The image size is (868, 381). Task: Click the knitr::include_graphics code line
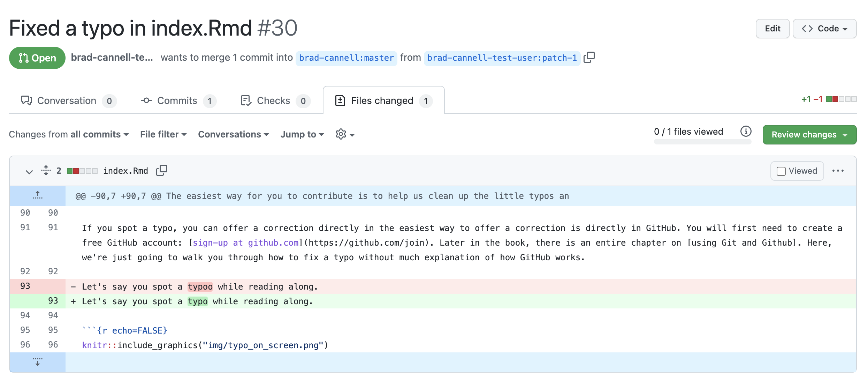(205, 345)
